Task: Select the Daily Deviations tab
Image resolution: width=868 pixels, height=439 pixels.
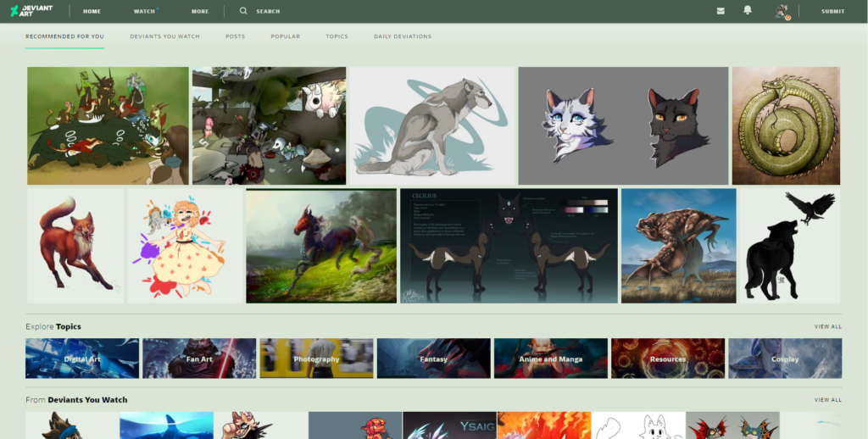Action: [403, 36]
